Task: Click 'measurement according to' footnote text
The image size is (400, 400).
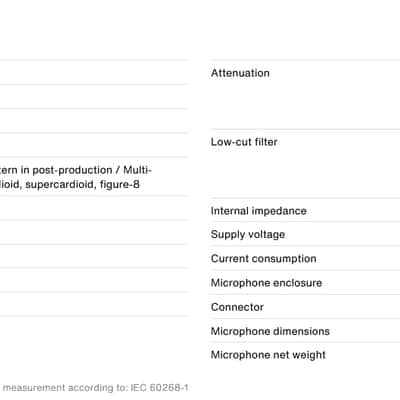Action: click(x=63, y=388)
